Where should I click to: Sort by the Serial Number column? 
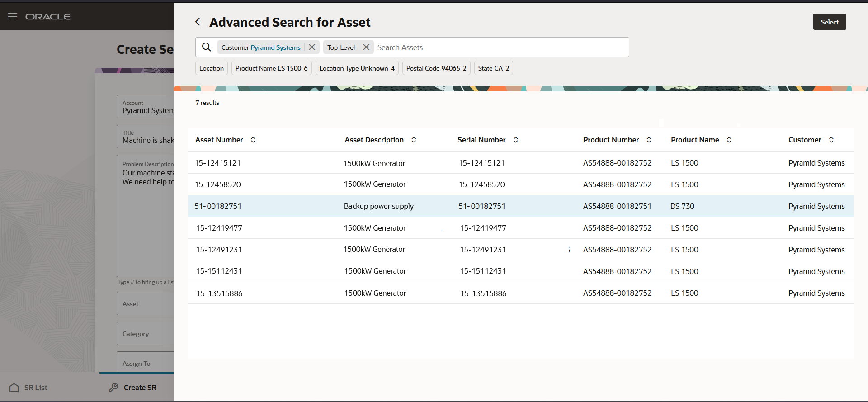[516, 140]
